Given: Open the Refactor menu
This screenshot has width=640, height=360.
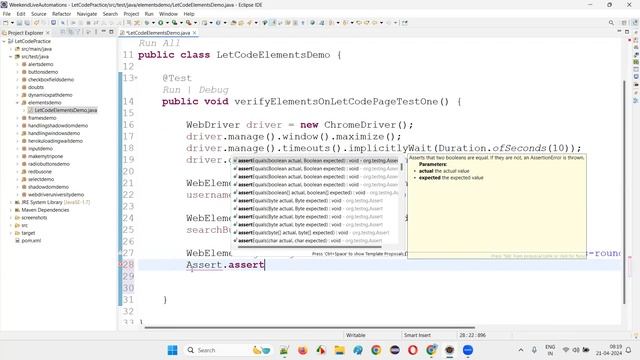Looking at the screenshot, I should [x=62, y=14].
